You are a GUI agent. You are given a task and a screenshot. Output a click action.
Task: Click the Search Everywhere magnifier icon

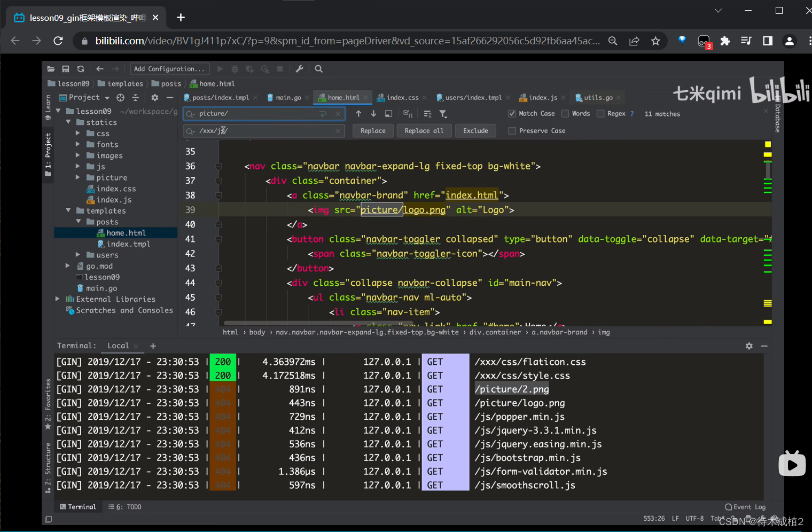click(319, 69)
